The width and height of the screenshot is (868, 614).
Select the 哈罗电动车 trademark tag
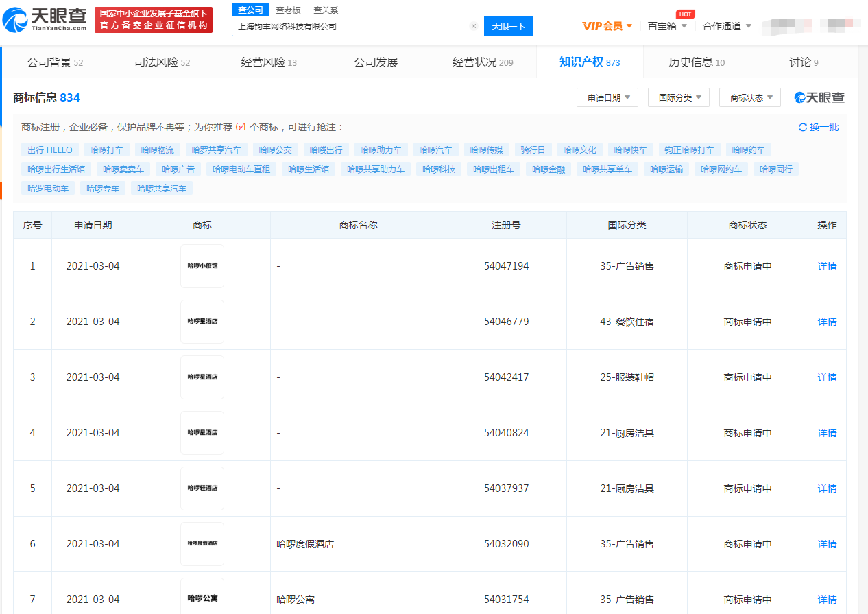[x=48, y=188]
